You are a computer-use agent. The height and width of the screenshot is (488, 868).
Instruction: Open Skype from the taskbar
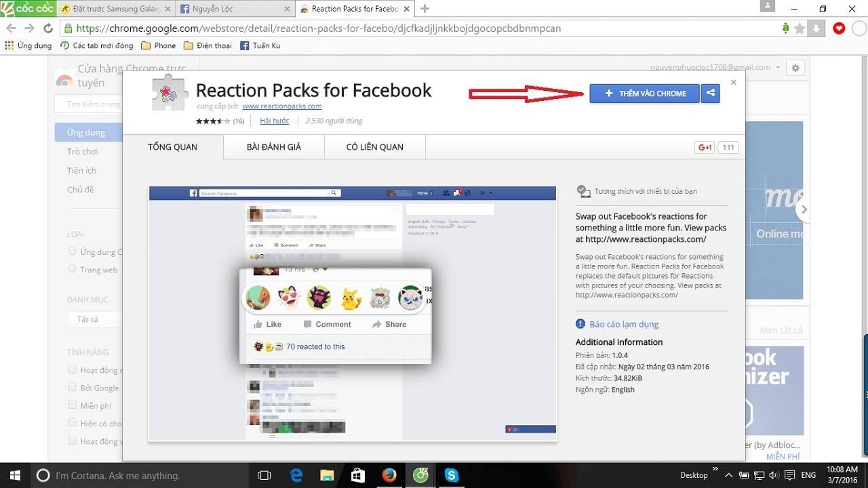point(451,475)
